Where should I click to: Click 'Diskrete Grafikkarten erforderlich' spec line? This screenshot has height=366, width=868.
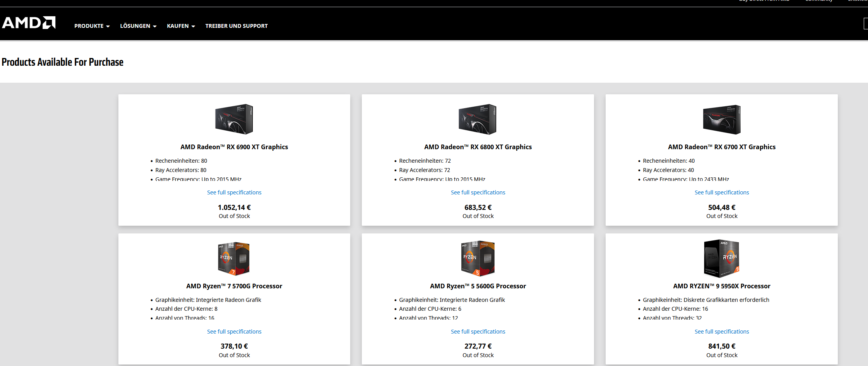tap(706, 300)
